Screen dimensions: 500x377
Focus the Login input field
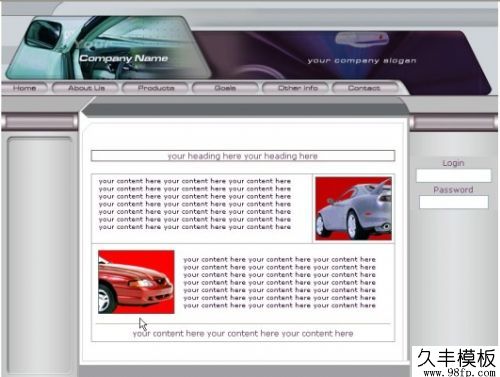tap(453, 176)
